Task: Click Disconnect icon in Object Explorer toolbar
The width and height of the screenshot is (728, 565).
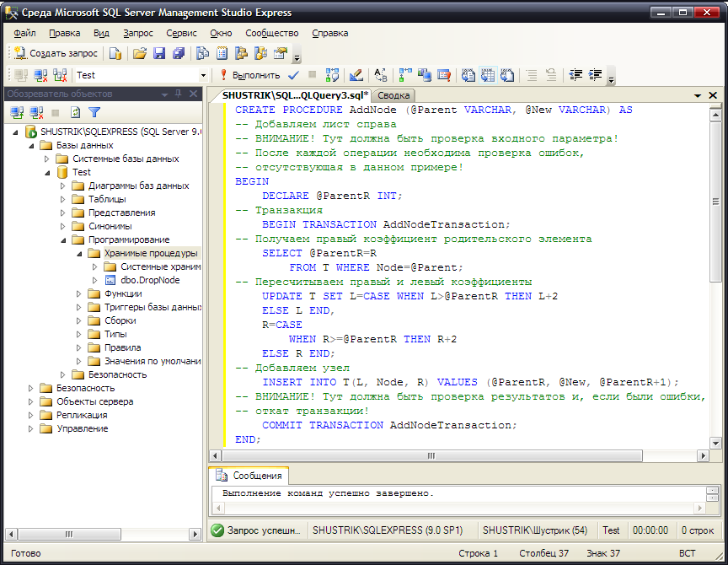Action: point(36,112)
